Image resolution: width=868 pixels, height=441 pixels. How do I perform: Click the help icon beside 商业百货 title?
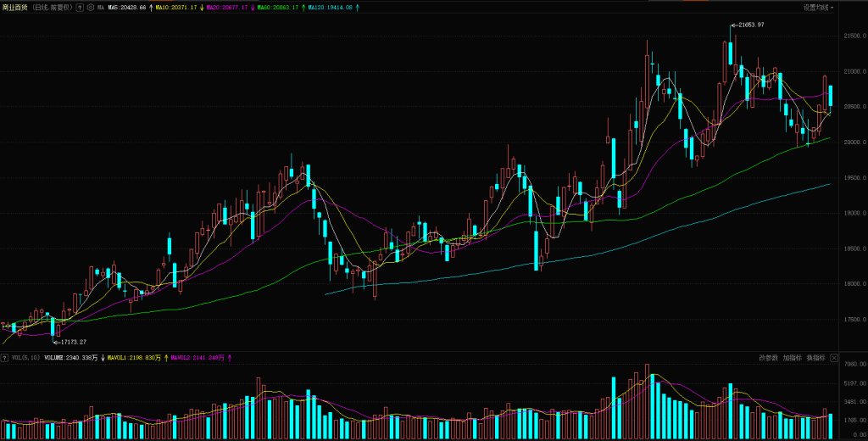[80, 7]
